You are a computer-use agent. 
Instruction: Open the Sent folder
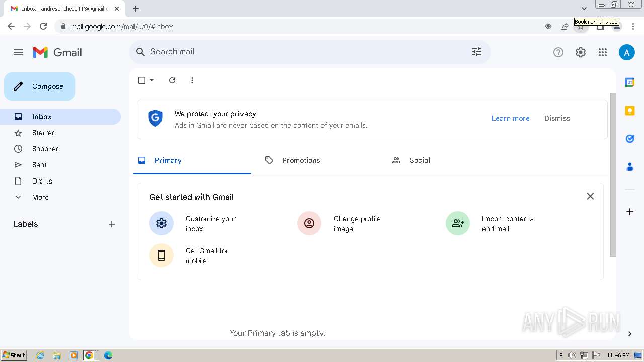pos(60,165)
